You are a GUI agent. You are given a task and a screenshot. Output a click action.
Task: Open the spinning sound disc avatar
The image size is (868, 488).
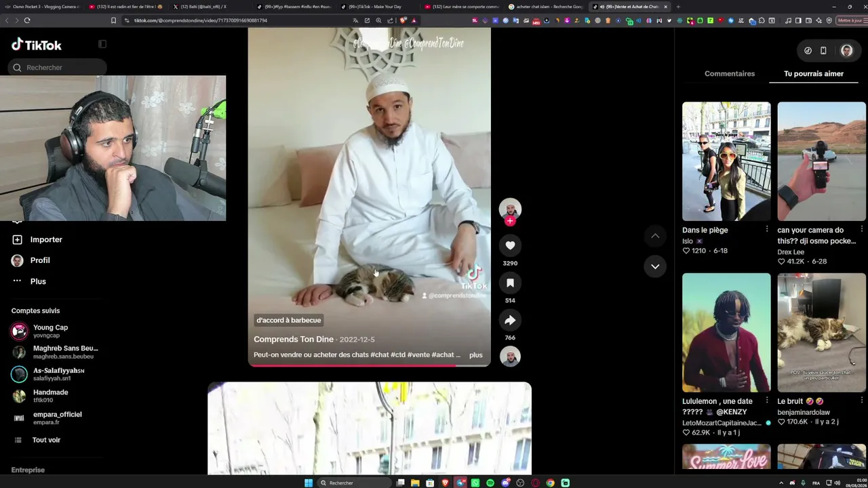[510, 356]
